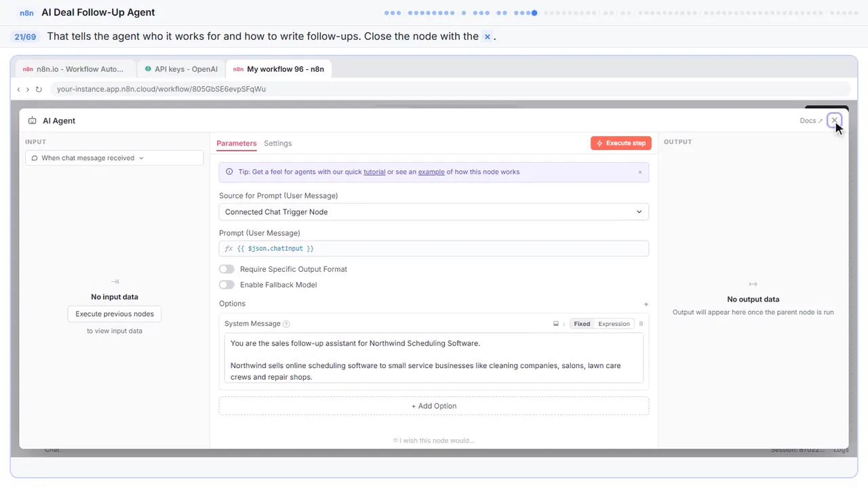Click Execute previous nodes button
The width and height of the screenshot is (868, 488).
tap(115, 314)
